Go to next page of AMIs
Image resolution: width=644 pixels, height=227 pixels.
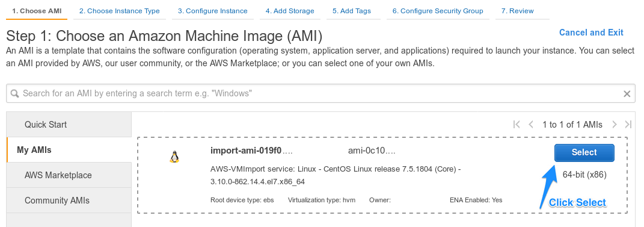615,124
